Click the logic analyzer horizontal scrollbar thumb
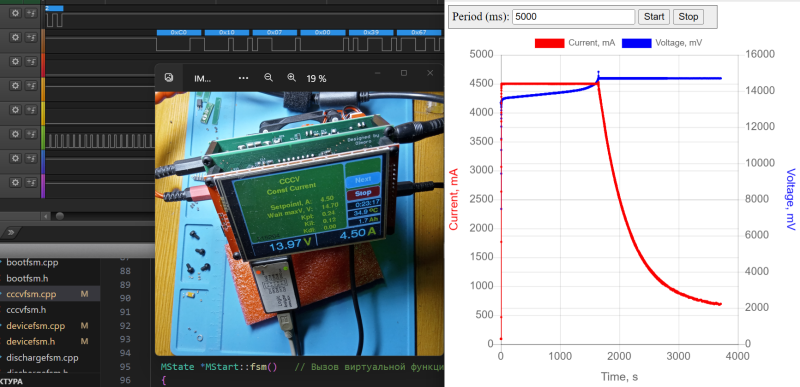The image size is (800, 387). pyautogui.click(x=60, y=216)
